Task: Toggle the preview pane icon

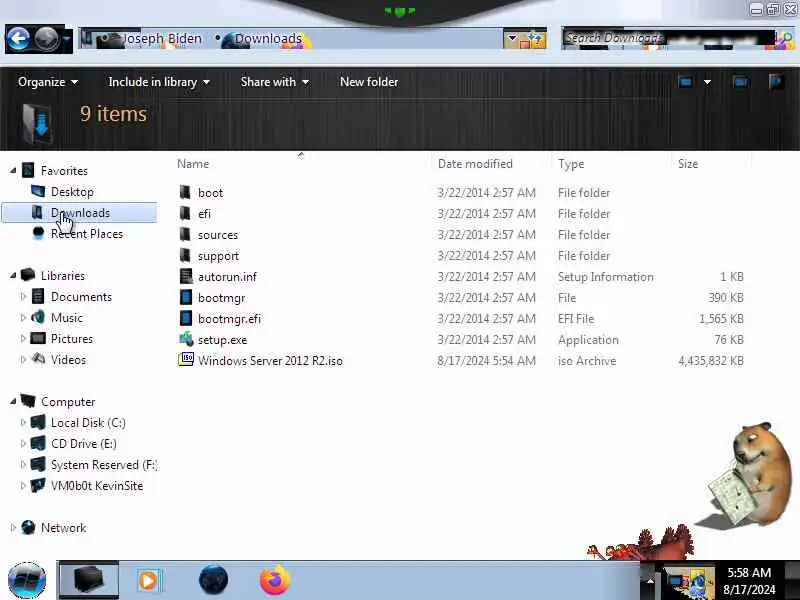Action: (x=740, y=82)
